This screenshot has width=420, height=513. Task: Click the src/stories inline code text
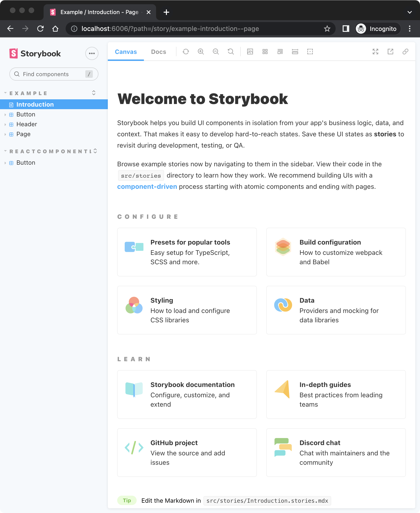141,175
